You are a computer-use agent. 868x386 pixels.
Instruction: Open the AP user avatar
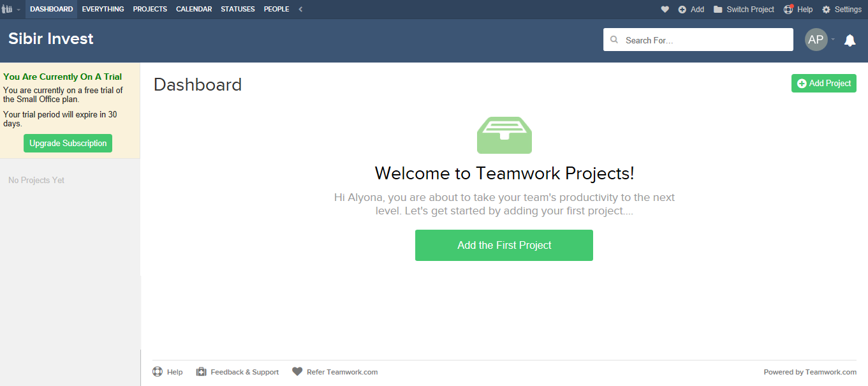(x=816, y=40)
